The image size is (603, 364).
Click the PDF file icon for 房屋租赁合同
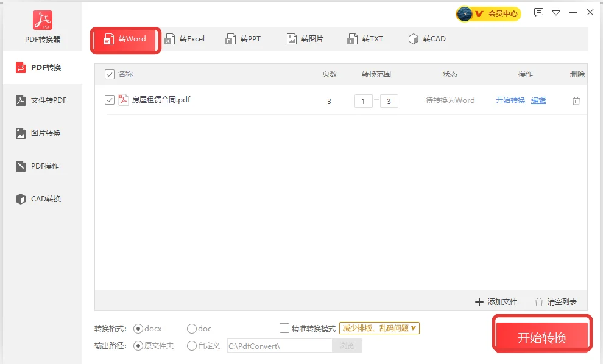[x=124, y=100]
